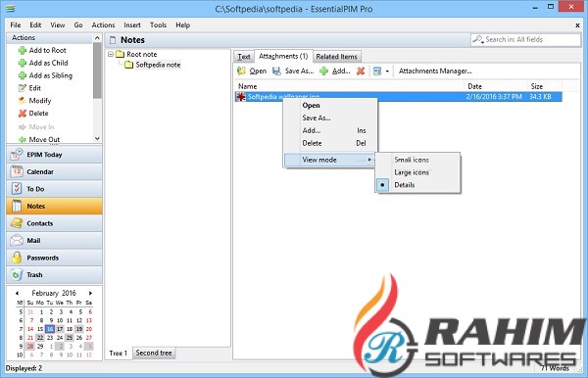Click the EPIM Today module icon
This screenshot has height=378, width=588.
(17, 155)
